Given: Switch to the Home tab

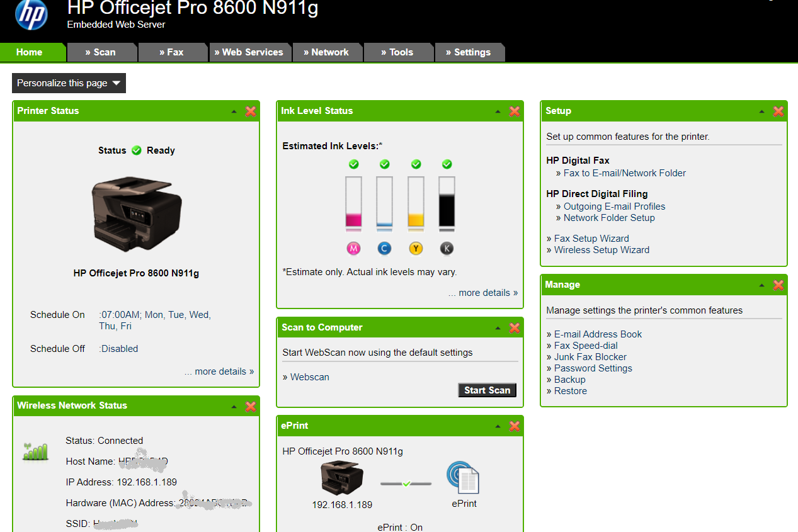Looking at the screenshot, I should 31,52.
